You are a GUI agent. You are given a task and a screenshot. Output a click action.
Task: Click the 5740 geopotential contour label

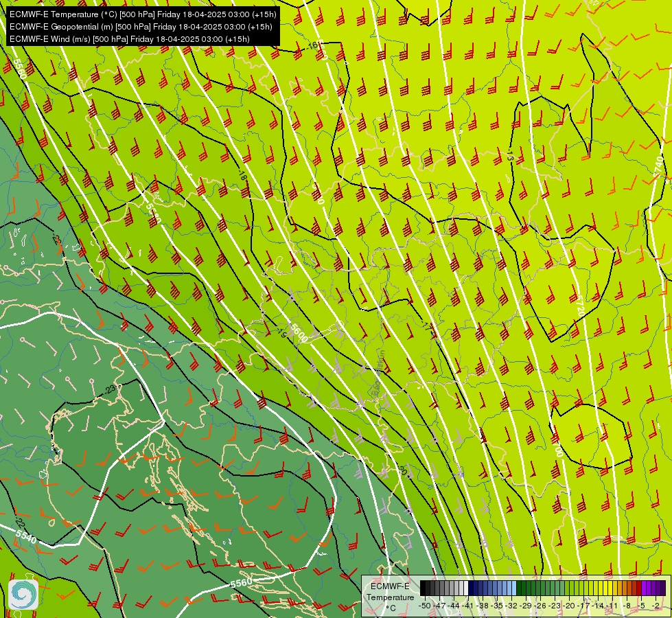click(659, 168)
